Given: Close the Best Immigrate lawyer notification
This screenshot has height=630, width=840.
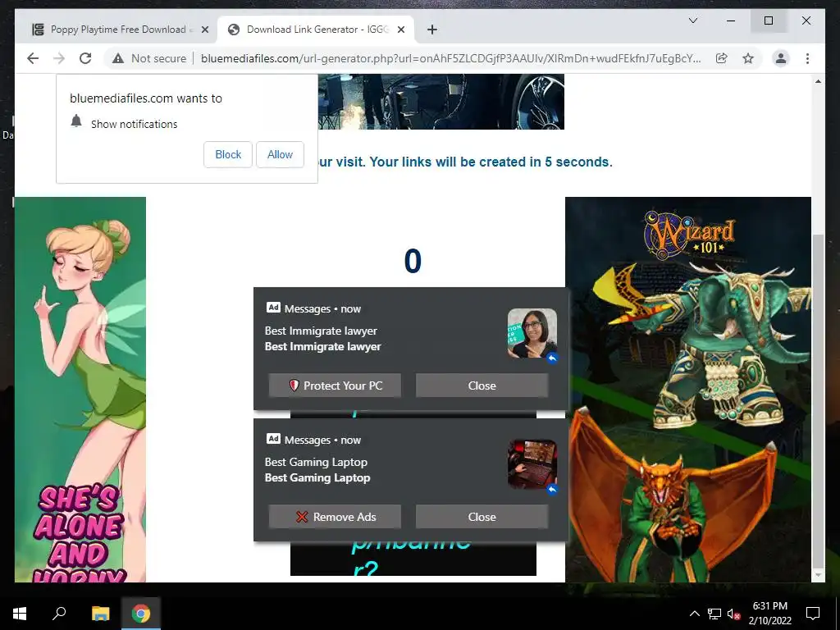Looking at the screenshot, I should pos(482,386).
